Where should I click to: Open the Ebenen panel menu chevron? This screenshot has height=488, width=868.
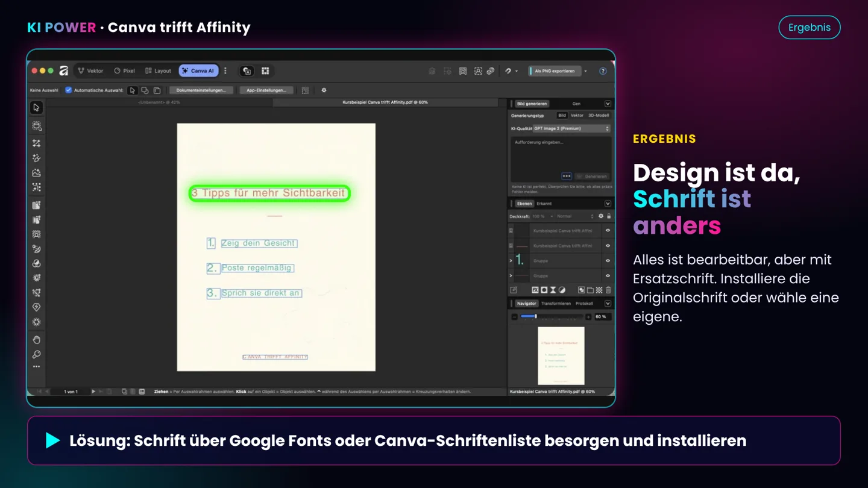608,204
